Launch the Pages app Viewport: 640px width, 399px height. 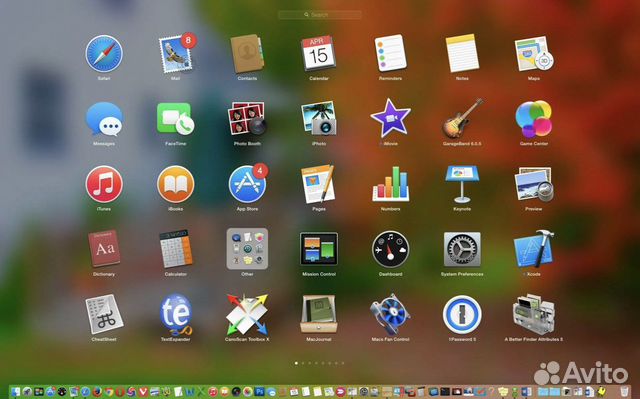[x=319, y=184]
